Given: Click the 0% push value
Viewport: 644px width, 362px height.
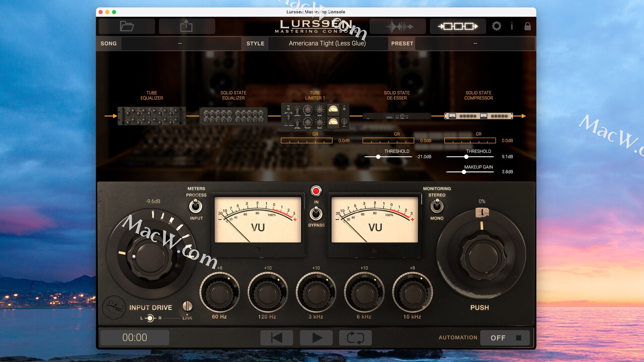Looking at the screenshot, I should coord(482,201).
